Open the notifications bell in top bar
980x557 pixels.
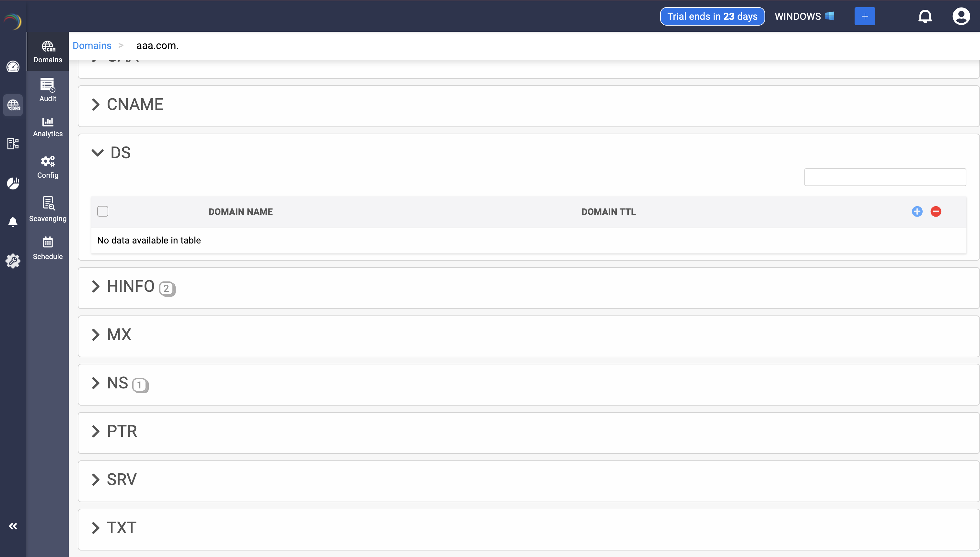click(925, 17)
